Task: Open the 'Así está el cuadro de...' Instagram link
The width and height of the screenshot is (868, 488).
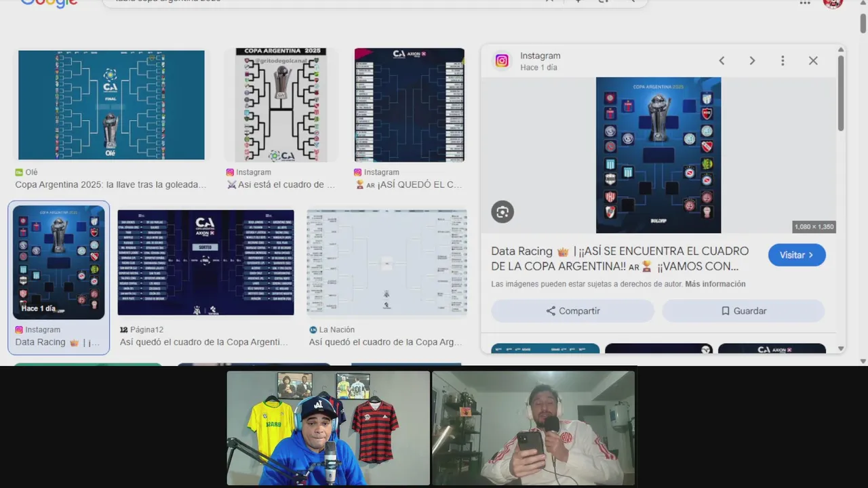Action: (x=281, y=184)
